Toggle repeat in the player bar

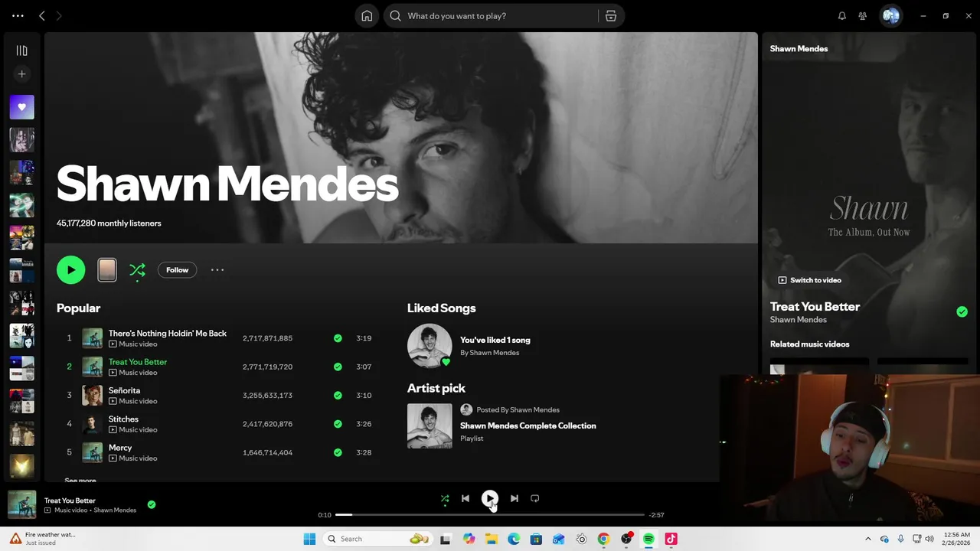pyautogui.click(x=535, y=498)
